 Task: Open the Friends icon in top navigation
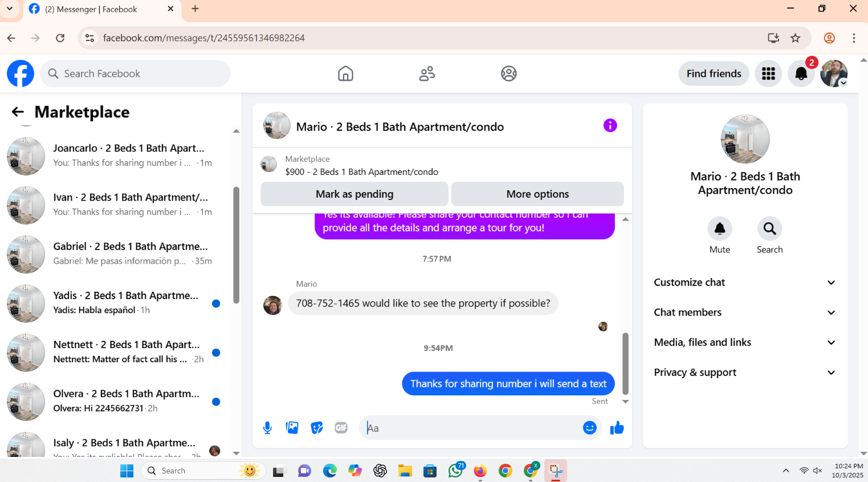(x=427, y=73)
